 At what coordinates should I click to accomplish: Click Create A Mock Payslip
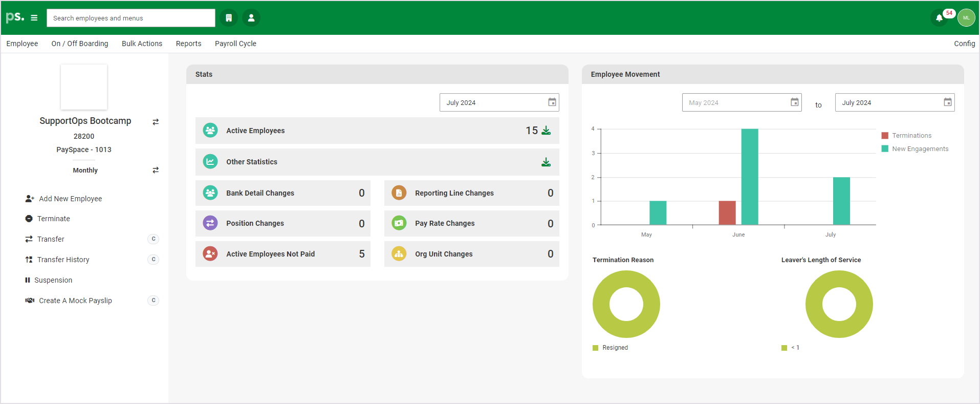(x=75, y=301)
